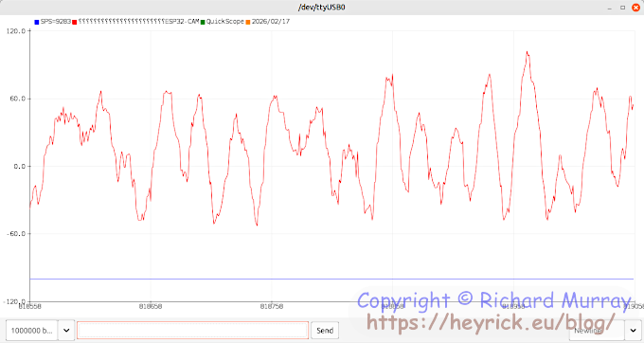Select the 2026/02/17 legend date label
Screen dimensions: 644x343
pos(271,22)
